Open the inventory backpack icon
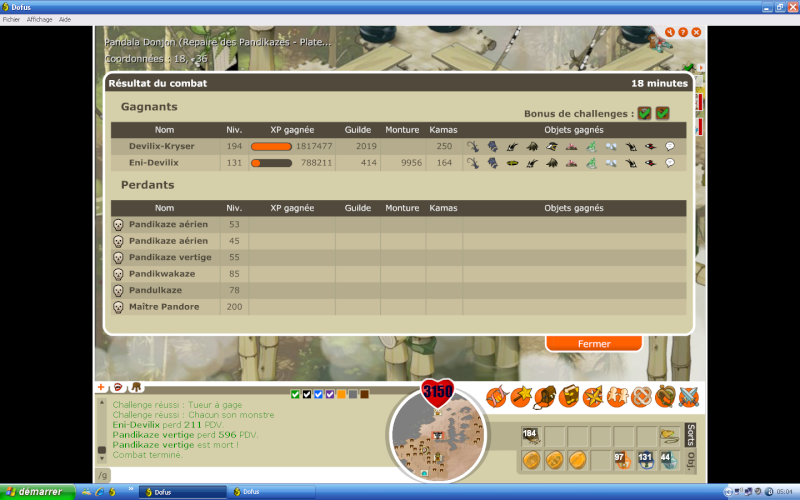Viewport: 800px width, 500px height. pos(544,396)
